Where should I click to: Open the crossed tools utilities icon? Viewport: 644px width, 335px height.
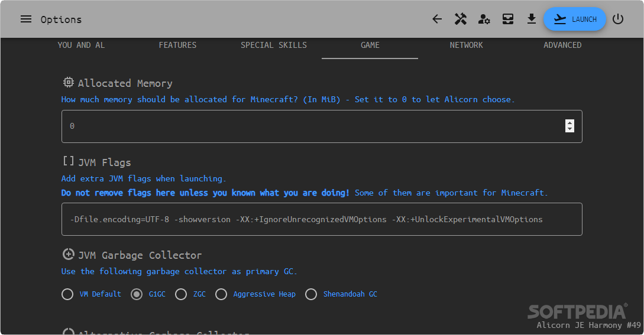pyautogui.click(x=461, y=19)
